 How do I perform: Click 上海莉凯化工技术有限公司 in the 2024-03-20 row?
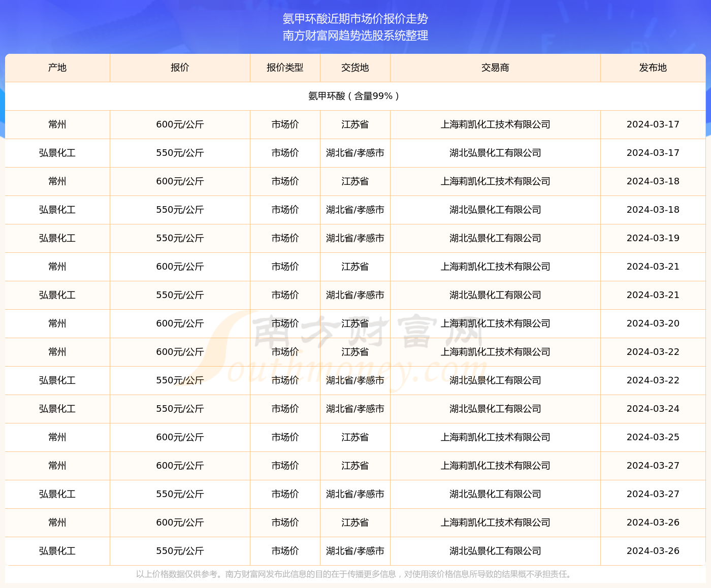(x=495, y=323)
